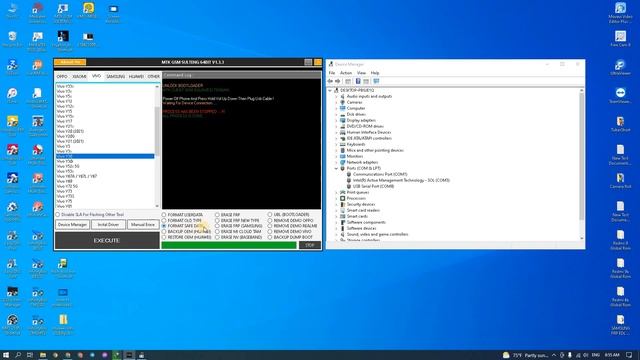
Task: Go back using Device Manager toolbar arrow
Action: [331, 81]
